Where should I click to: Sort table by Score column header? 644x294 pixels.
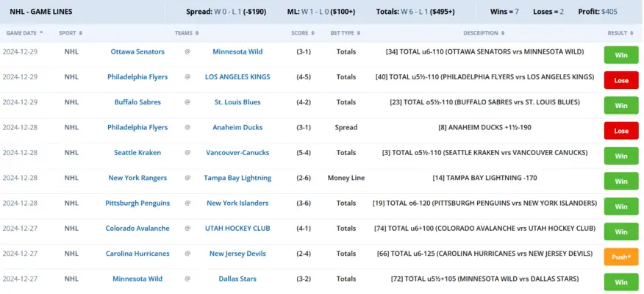point(303,33)
